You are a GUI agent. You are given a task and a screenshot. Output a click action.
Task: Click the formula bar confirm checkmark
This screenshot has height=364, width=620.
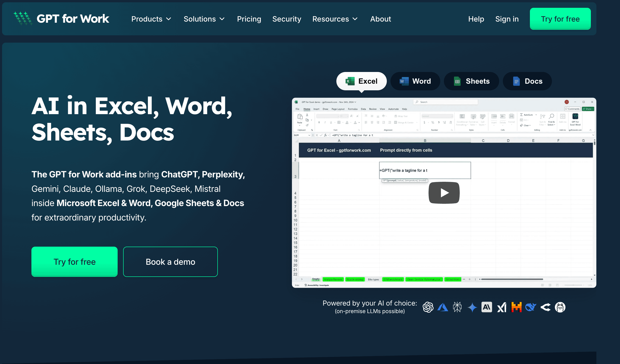pos(321,135)
